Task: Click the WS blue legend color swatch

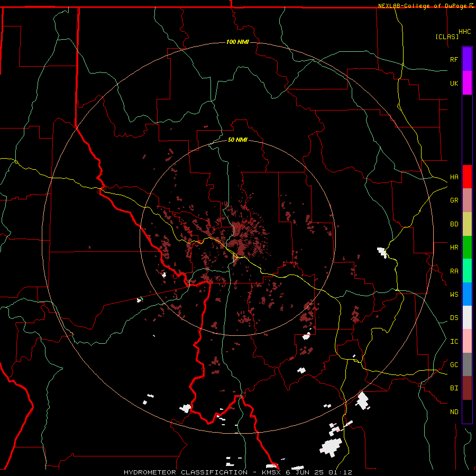Action: tap(467, 294)
